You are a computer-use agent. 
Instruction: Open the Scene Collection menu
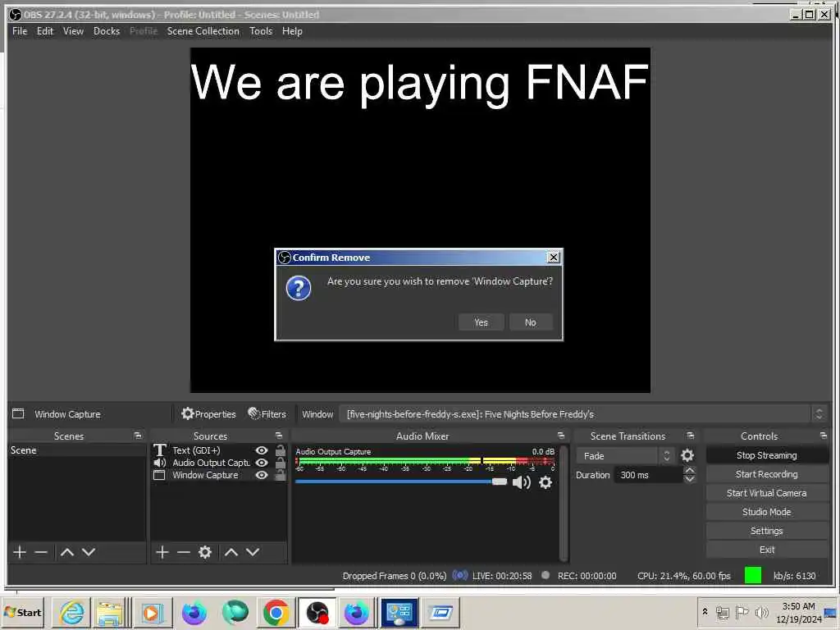[x=203, y=31]
